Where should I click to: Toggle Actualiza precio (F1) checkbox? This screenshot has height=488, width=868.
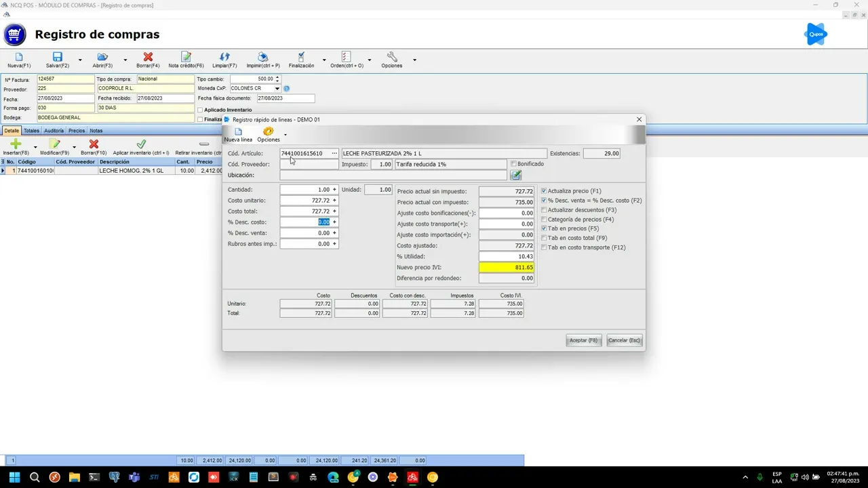544,191
